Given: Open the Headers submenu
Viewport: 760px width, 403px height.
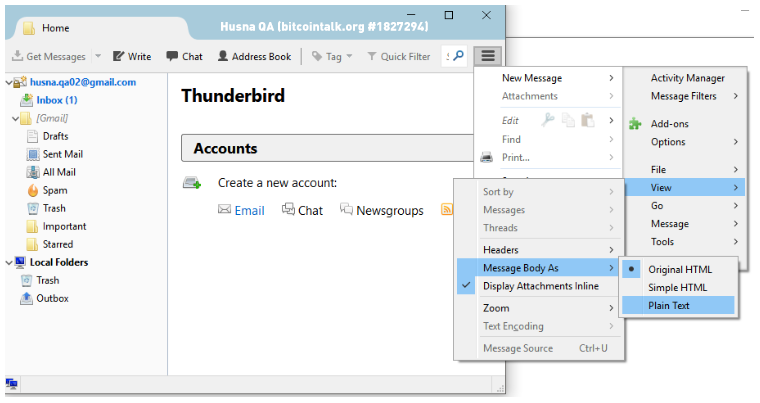Looking at the screenshot, I should (x=539, y=250).
